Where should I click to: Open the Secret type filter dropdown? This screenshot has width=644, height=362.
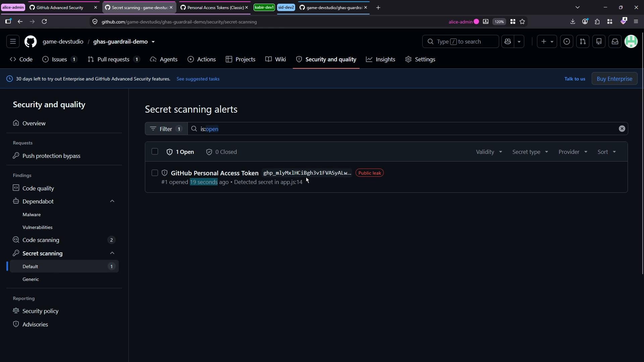click(530, 152)
